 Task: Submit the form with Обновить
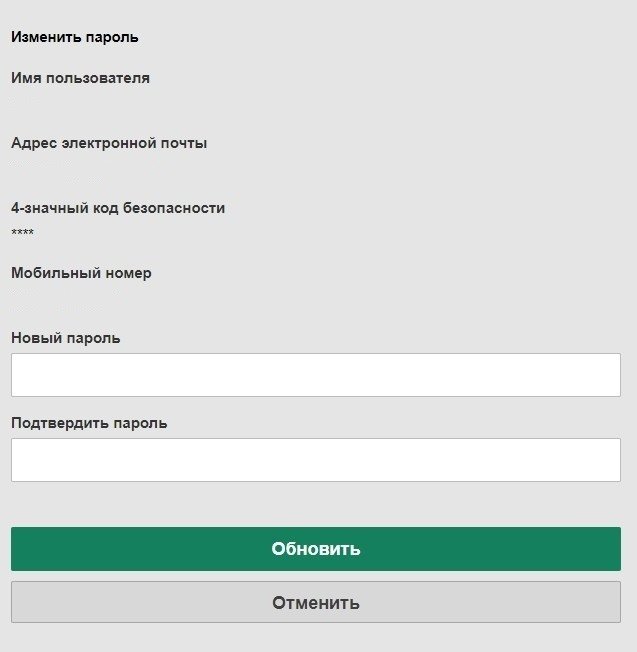coord(316,549)
